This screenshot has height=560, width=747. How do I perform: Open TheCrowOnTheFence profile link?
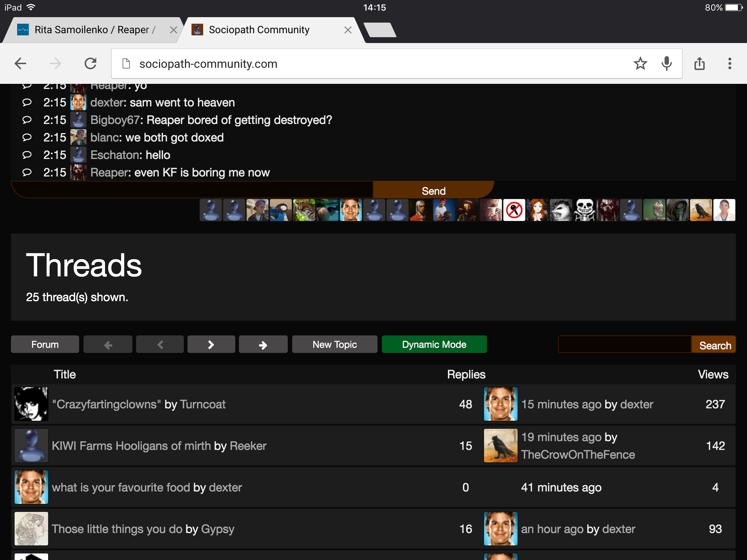coord(578,455)
